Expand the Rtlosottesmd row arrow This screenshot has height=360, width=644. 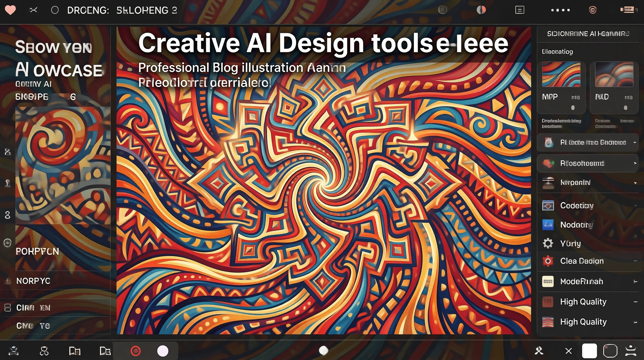coord(635,163)
